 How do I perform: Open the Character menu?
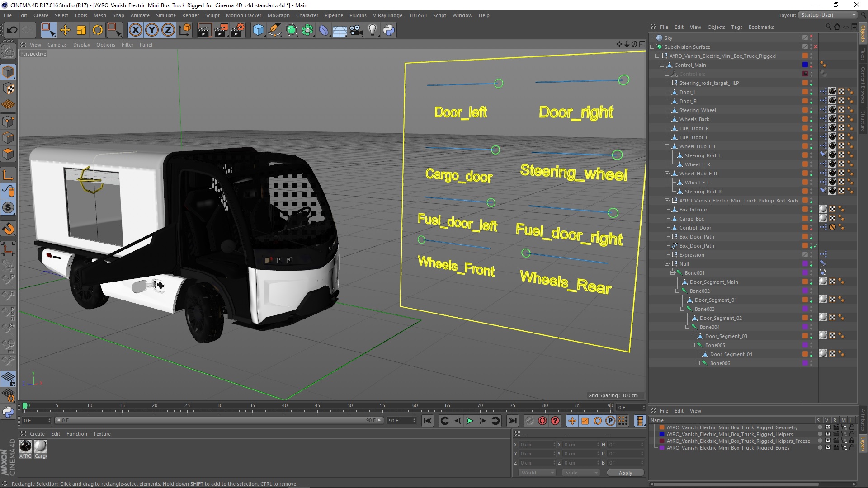tap(307, 15)
